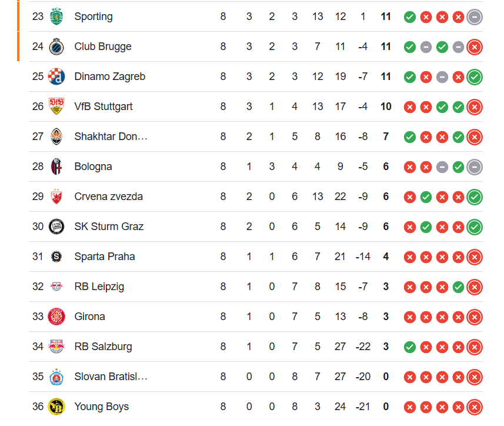This screenshot has width=504, height=426.
Task: Click the Girona crest icon
Action: [56, 317]
